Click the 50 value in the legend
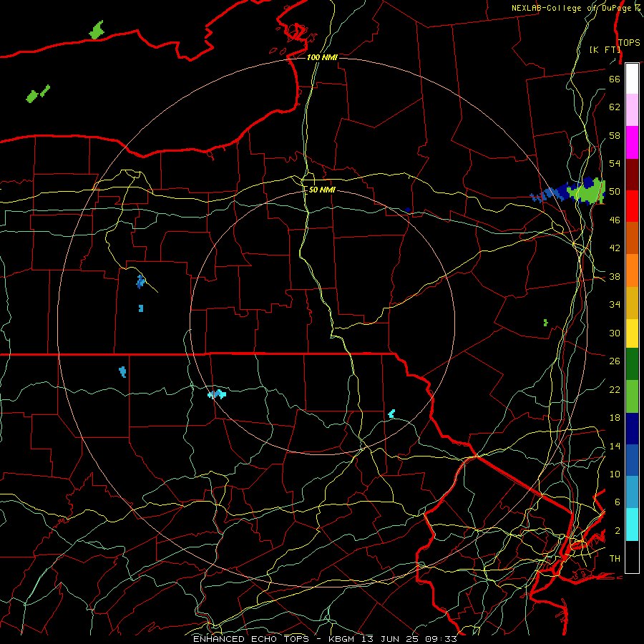 [x=615, y=191]
